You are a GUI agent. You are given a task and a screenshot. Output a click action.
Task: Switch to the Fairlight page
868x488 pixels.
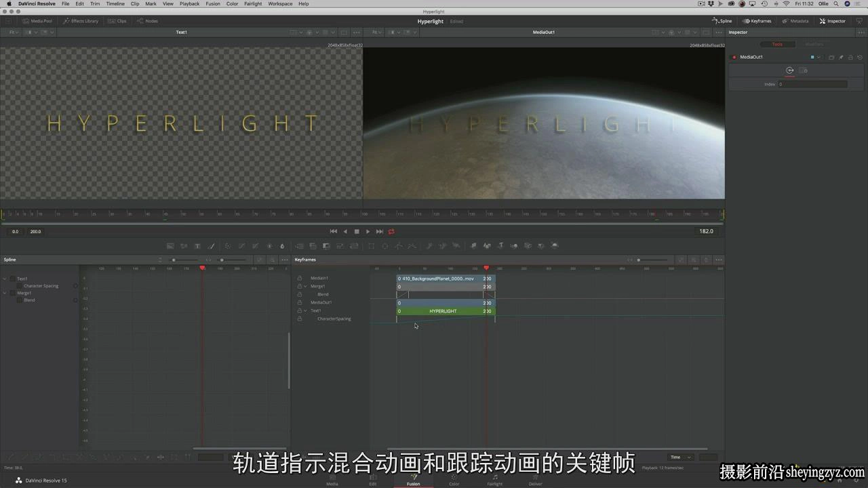[495, 480]
